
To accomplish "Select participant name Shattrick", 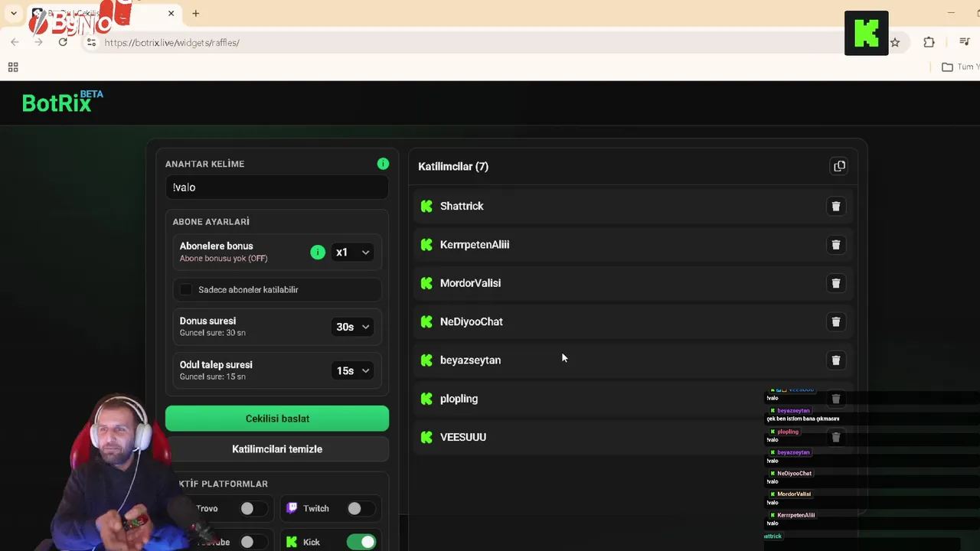I will coord(462,206).
